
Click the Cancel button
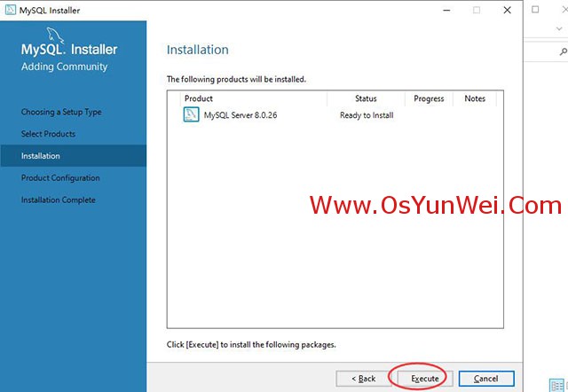(x=486, y=379)
